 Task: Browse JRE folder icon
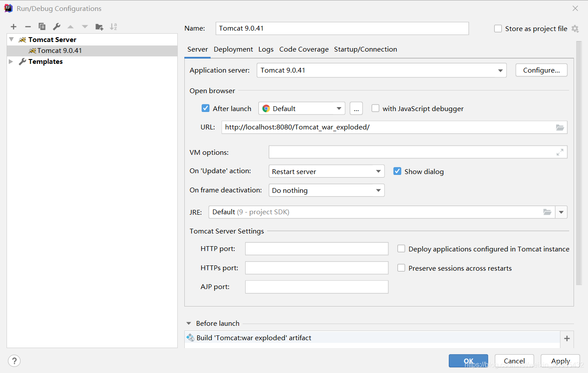click(x=547, y=212)
